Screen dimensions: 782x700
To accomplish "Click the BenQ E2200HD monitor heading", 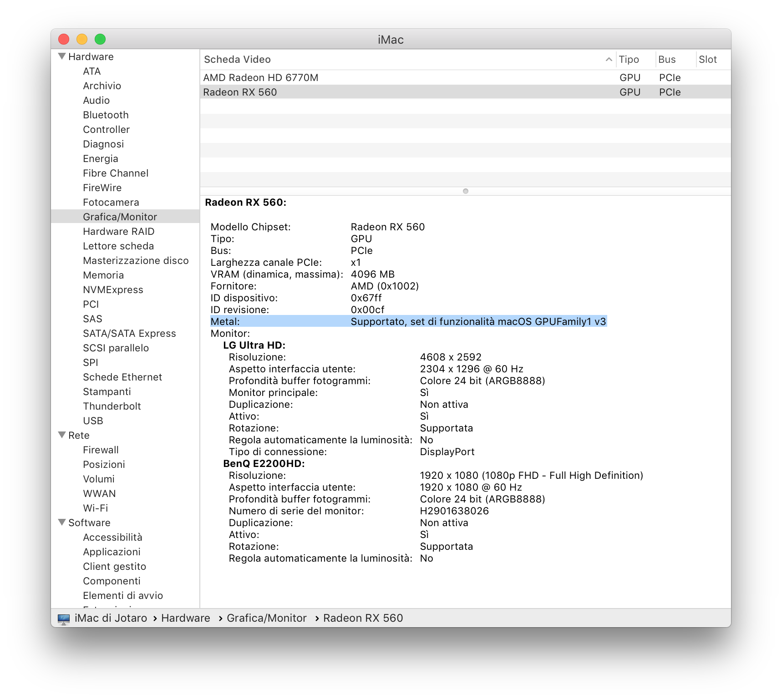I will 264,464.
